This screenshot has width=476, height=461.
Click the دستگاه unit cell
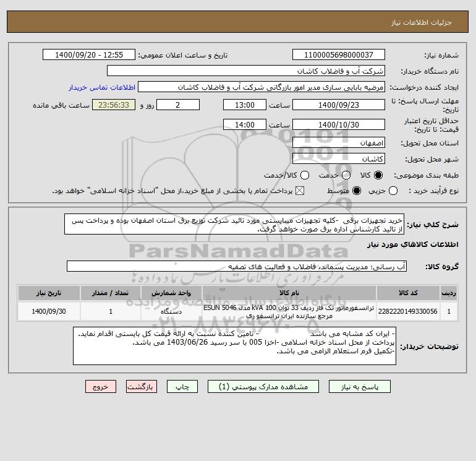coord(171,311)
